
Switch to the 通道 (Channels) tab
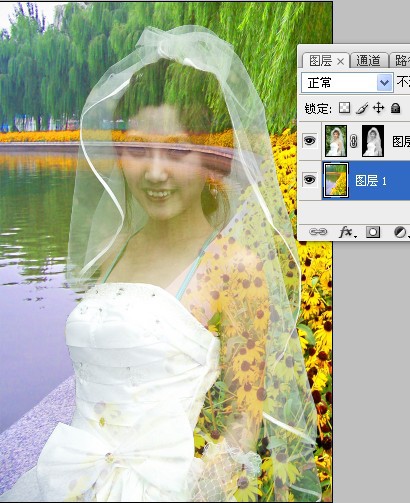click(369, 61)
